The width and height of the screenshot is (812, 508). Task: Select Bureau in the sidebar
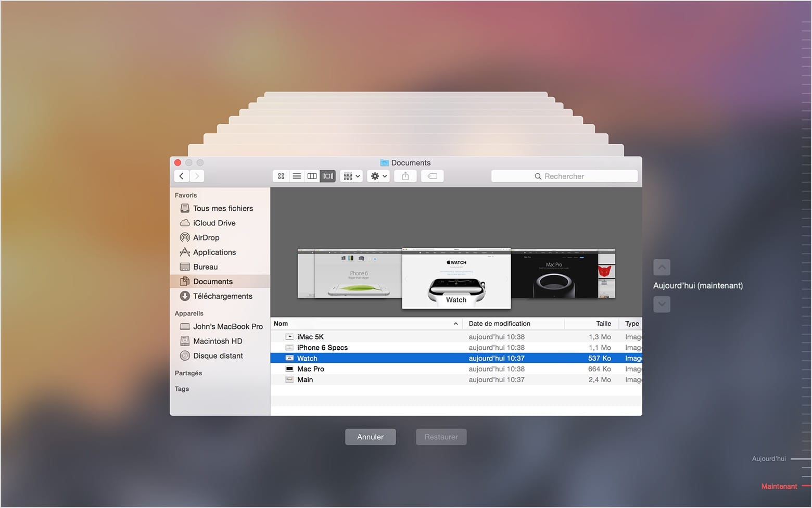[x=220, y=266]
